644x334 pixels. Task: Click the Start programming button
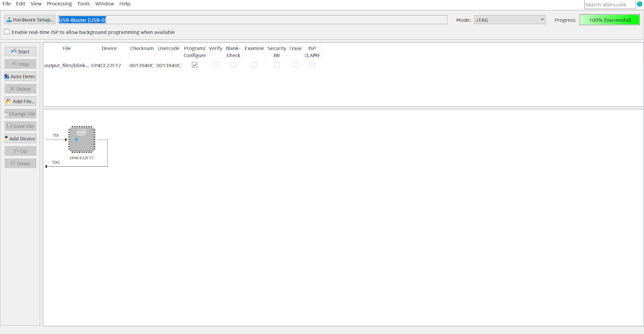click(20, 51)
